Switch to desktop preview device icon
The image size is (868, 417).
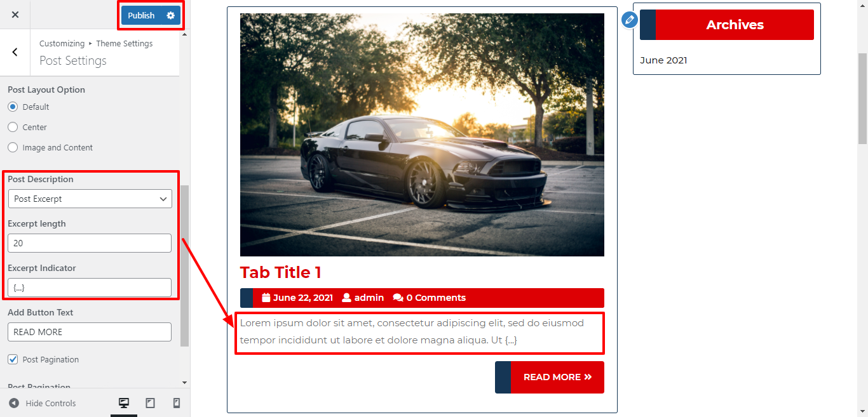pyautogui.click(x=124, y=403)
